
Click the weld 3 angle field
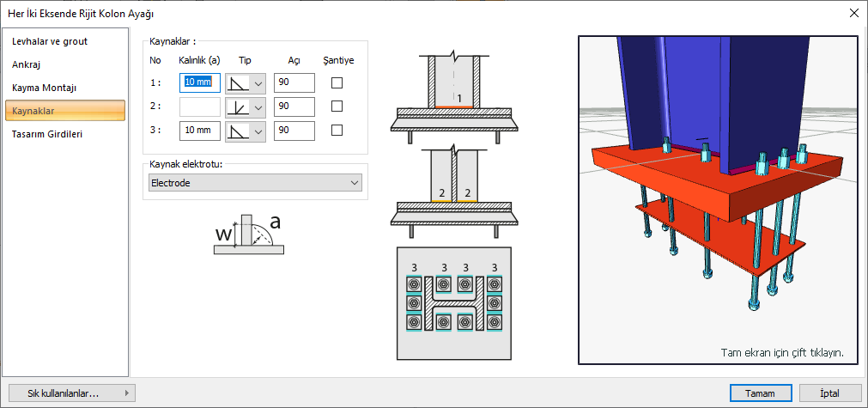pos(294,131)
